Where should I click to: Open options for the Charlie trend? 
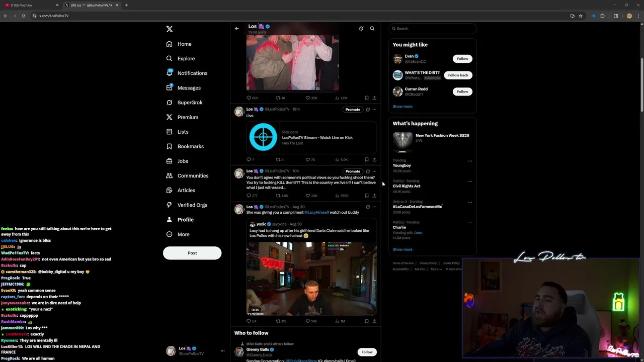pos(470,223)
